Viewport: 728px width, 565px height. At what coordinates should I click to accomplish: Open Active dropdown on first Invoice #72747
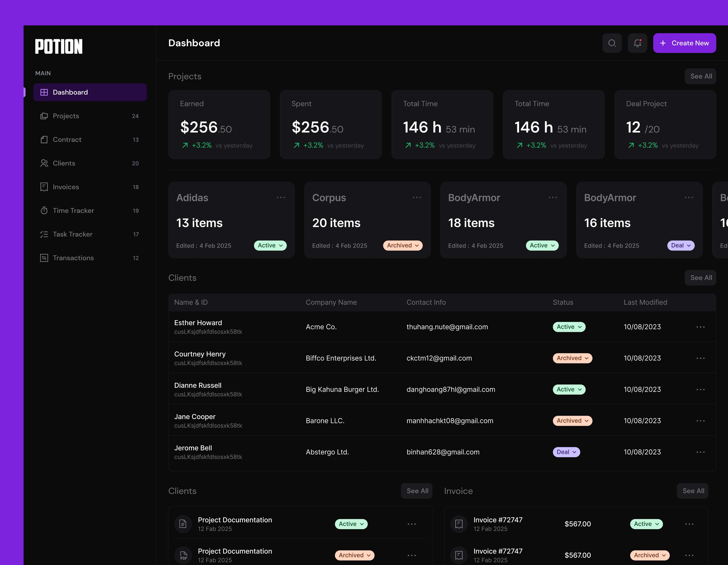click(646, 524)
